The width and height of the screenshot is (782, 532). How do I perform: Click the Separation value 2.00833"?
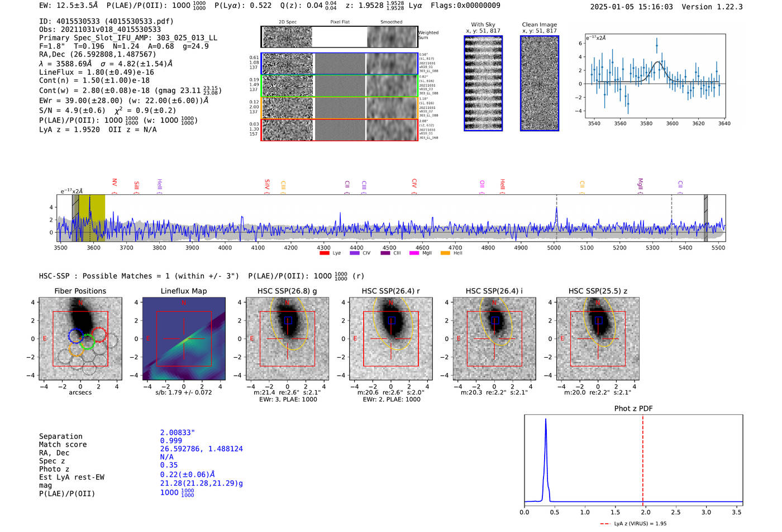coord(177,433)
